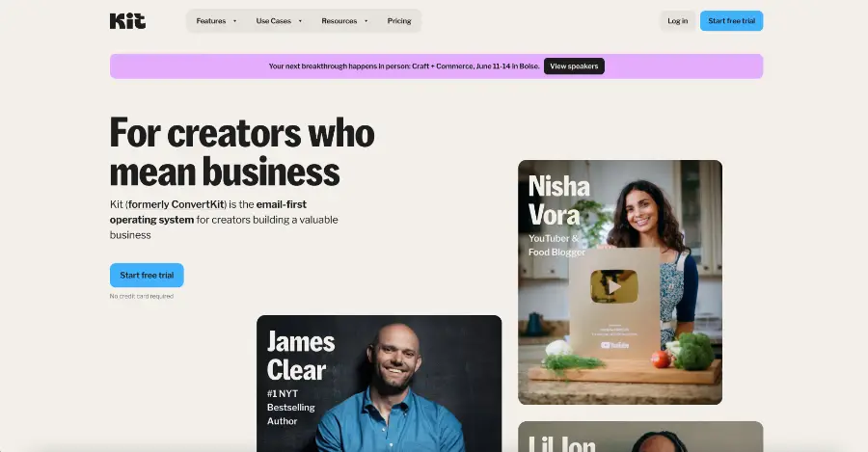
Task: Click the YouTube logo on the plaque
Action: pos(614,345)
